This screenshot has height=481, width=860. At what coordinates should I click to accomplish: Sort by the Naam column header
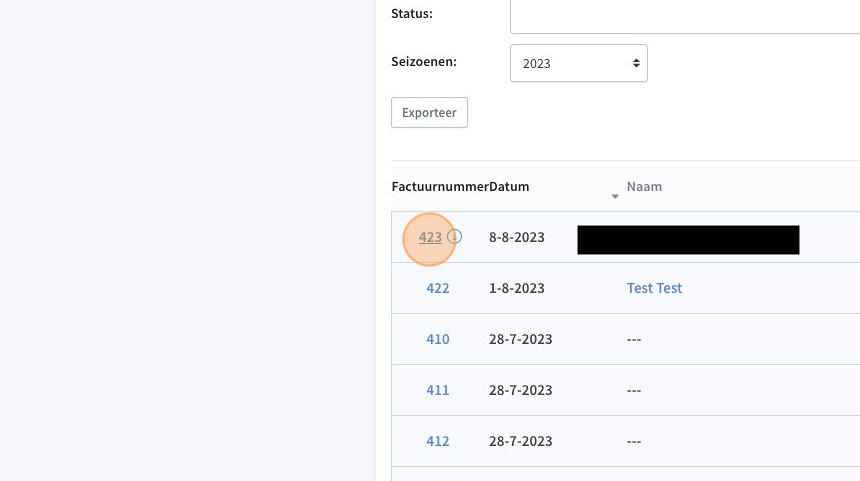tap(644, 186)
